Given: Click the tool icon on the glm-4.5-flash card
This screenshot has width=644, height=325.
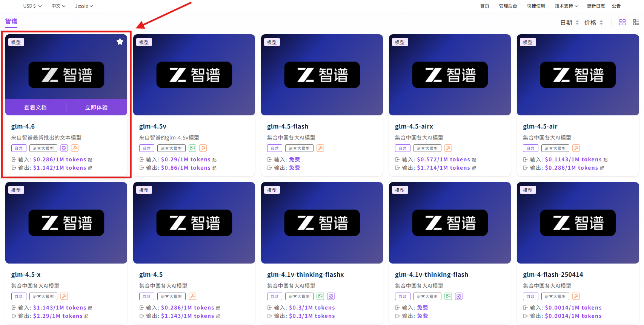Looking at the screenshot, I should [x=320, y=148].
